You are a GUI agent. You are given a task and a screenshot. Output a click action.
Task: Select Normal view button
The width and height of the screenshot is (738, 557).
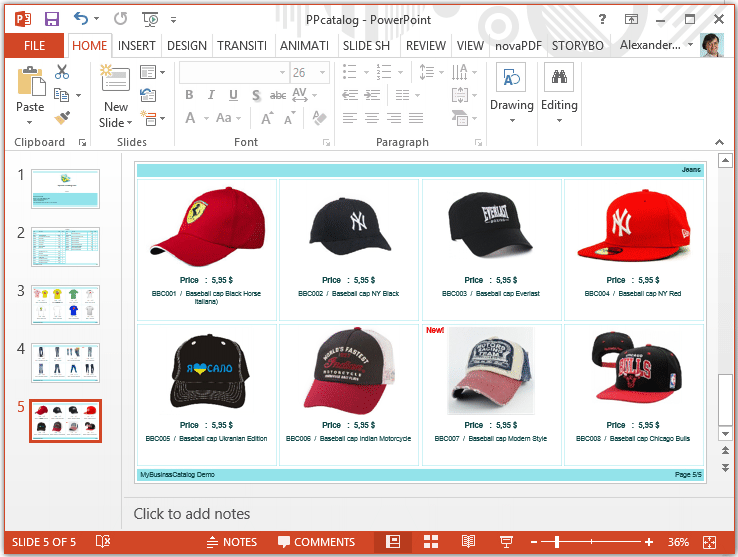[x=393, y=541]
